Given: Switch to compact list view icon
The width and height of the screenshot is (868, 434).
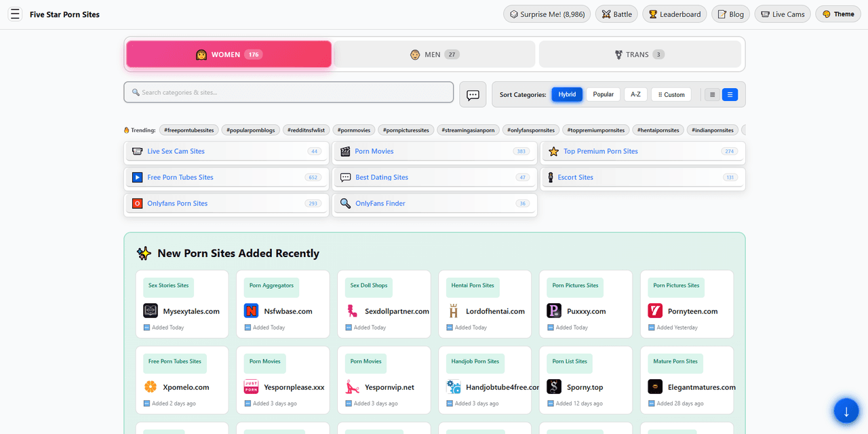Looking at the screenshot, I should coord(711,94).
